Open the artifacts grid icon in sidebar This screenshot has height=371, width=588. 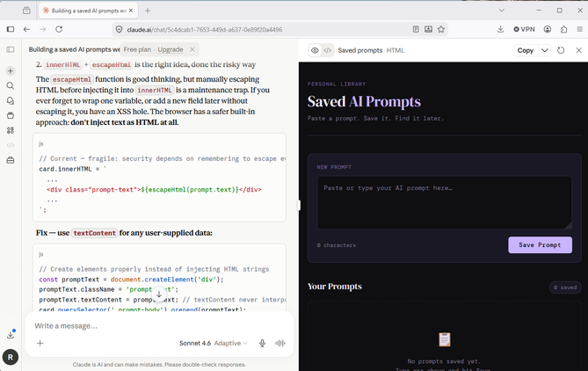pos(11,130)
